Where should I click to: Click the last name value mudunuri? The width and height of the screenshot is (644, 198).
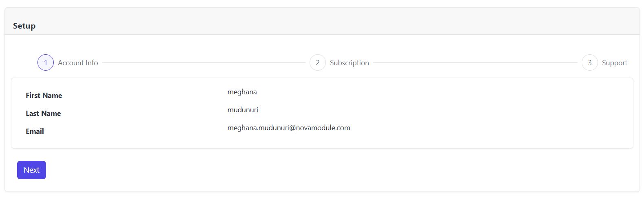243,110
